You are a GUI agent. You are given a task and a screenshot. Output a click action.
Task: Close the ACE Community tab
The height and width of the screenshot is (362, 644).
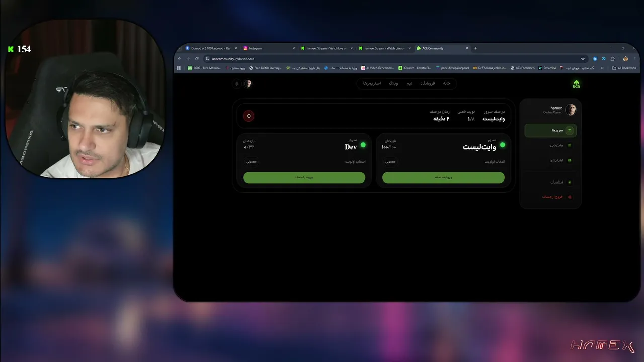(467, 48)
